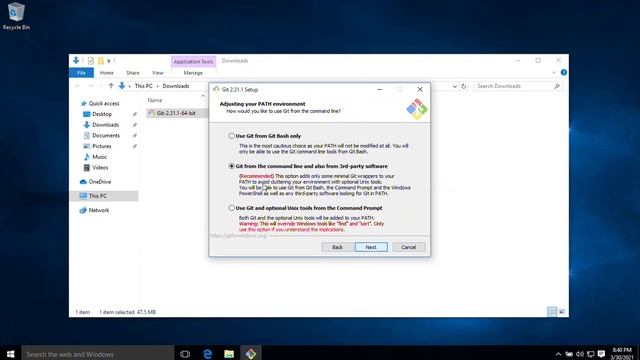The image size is (640, 360).
Task: Click the Search Downloads input field
Action: (517, 86)
